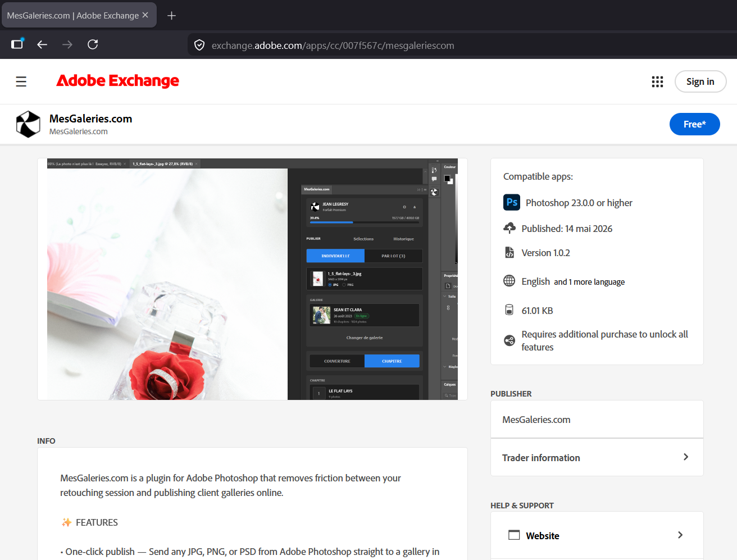This screenshot has width=737, height=560.
Task: Click 'Published: 14 mai 2026' text
Action: pyautogui.click(x=567, y=229)
